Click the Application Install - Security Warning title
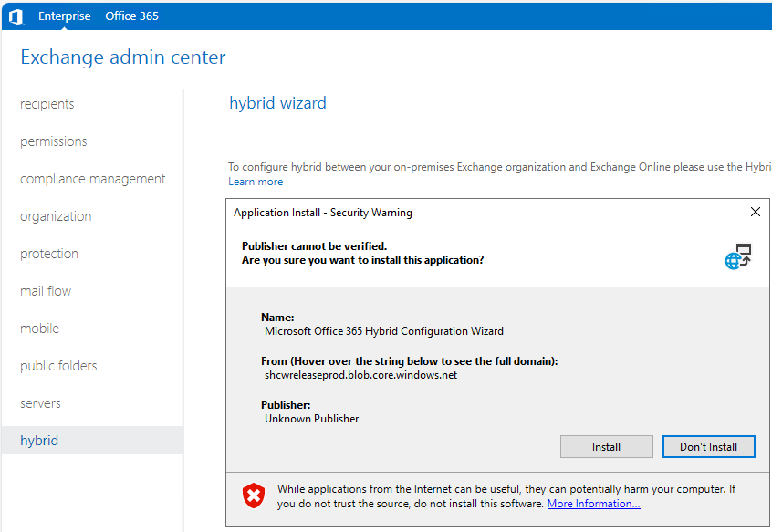772x532 pixels. click(x=323, y=213)
